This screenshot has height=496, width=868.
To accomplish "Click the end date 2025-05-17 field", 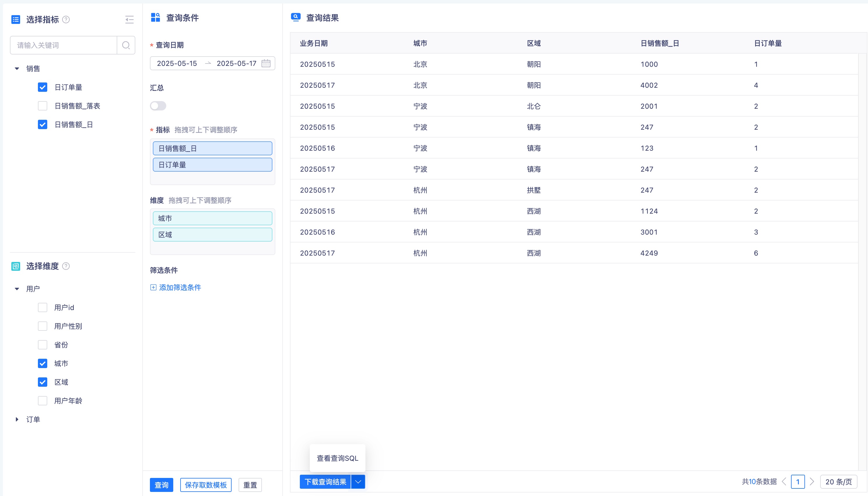I will point(237,63).
